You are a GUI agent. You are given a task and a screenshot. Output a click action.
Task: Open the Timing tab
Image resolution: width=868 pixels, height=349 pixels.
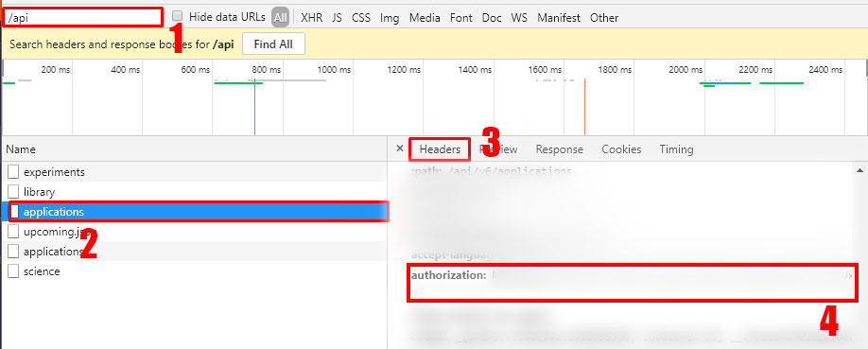[x=676, y=149]
